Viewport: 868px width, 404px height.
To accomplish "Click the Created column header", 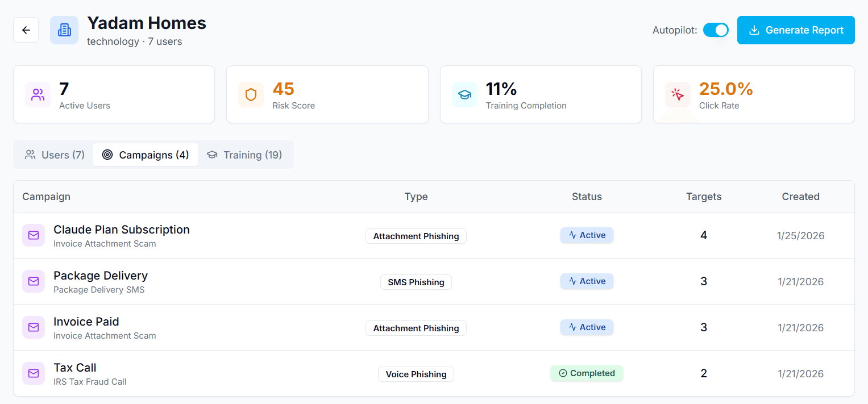I will [800, 196].
